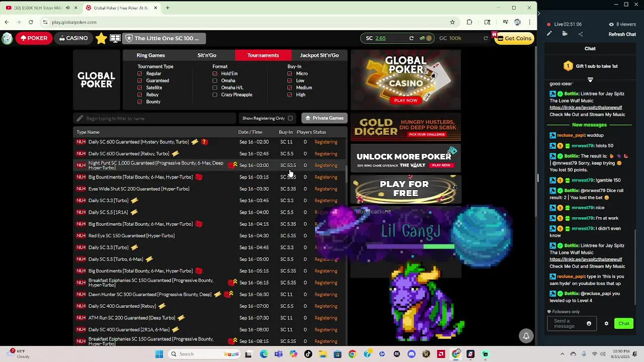
Task: Open a new browser tab
Action: click(x=168, y=8)
